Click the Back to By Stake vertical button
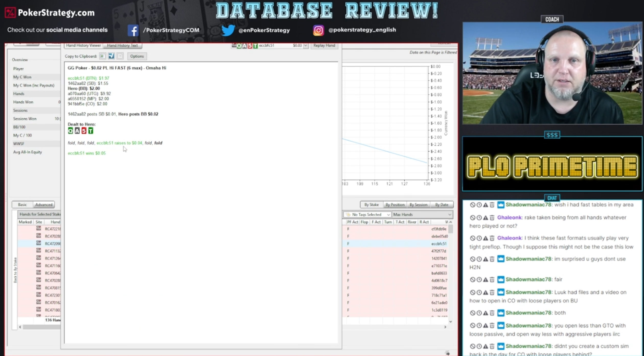 tap(15, 270)
